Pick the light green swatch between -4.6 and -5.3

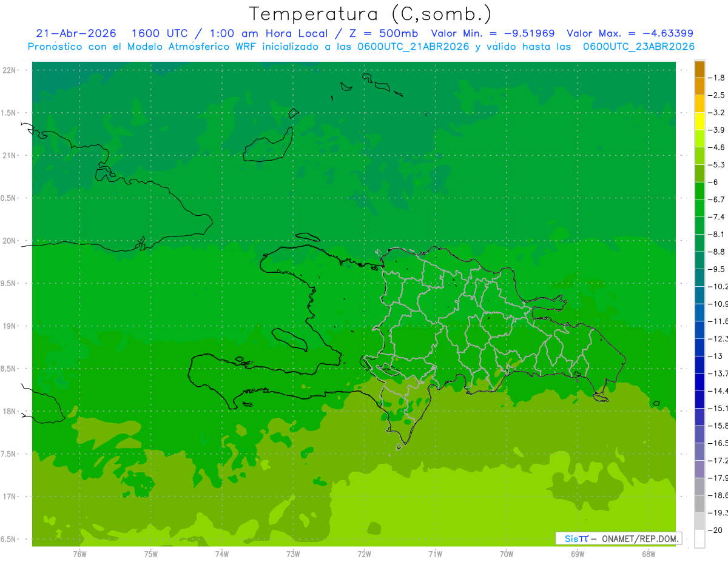pyautogui.click(x=699, y=156)
